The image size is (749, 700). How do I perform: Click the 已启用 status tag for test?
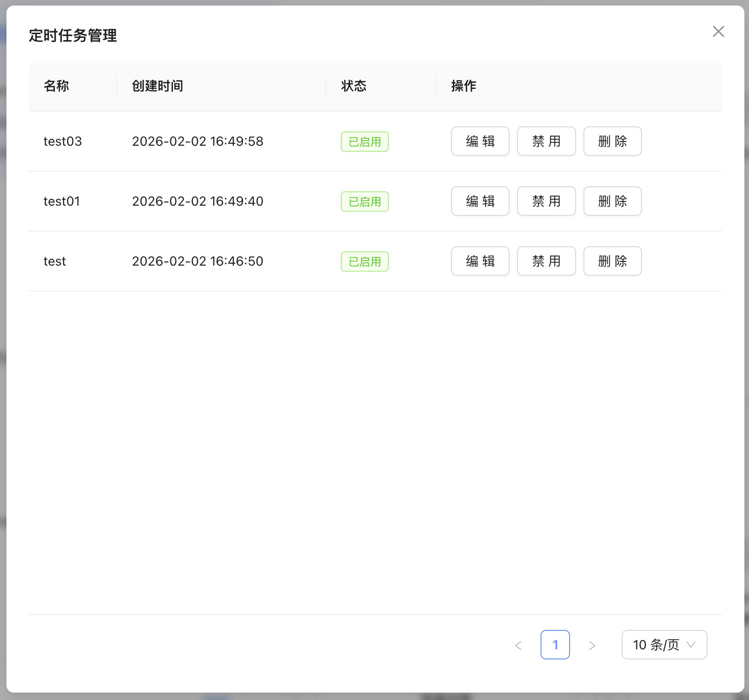364,261
